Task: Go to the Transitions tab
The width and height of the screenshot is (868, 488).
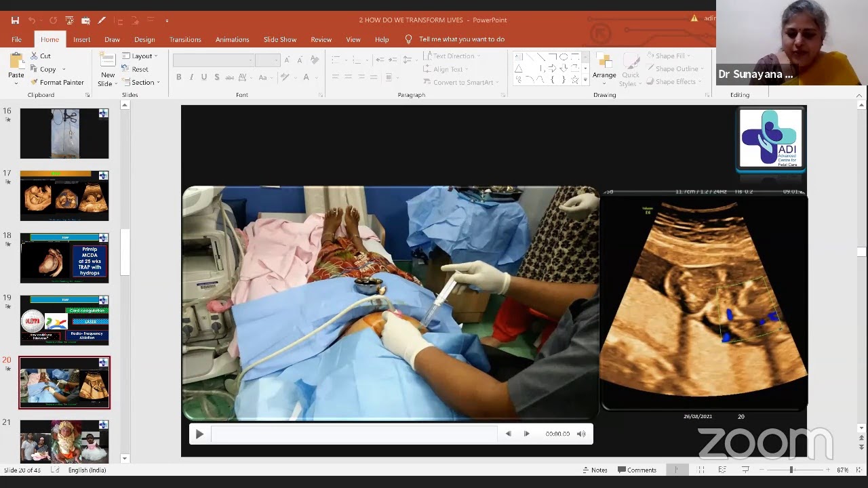Action: coord(185,39)
